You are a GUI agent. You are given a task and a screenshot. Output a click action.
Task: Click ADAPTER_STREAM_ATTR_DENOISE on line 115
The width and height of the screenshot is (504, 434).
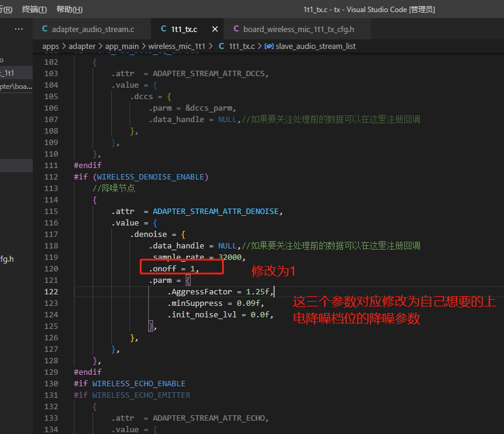click(x=215, y=212)
